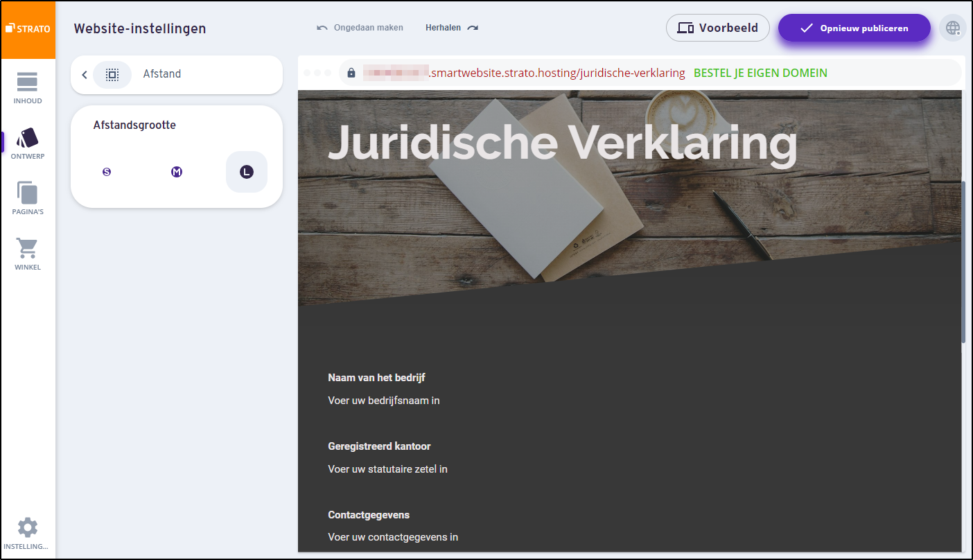Screen dimensions: 973x560
Task: Click the Herhalen menu entry
Action: [x=444, y=27]
